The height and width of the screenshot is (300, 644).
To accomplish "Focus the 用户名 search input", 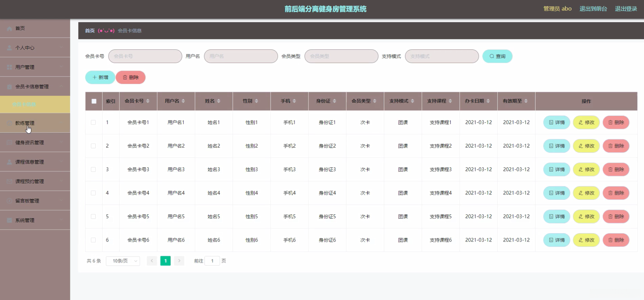I will (241, 56).
